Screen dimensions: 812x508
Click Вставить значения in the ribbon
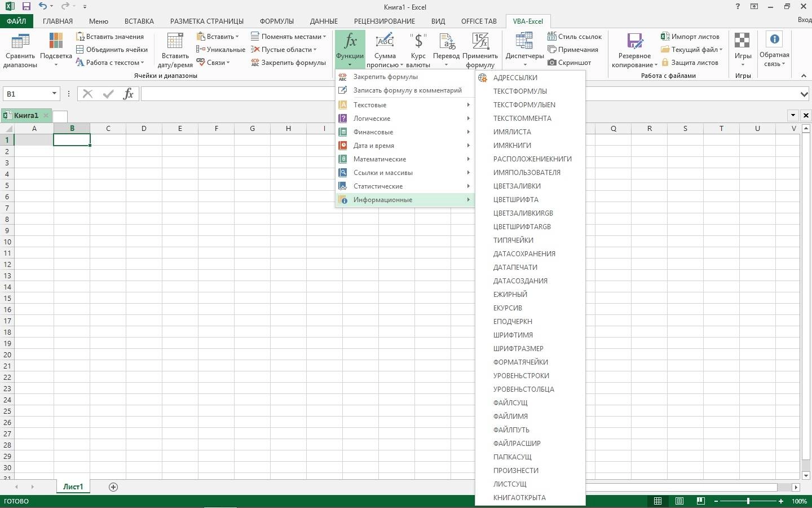110,37
